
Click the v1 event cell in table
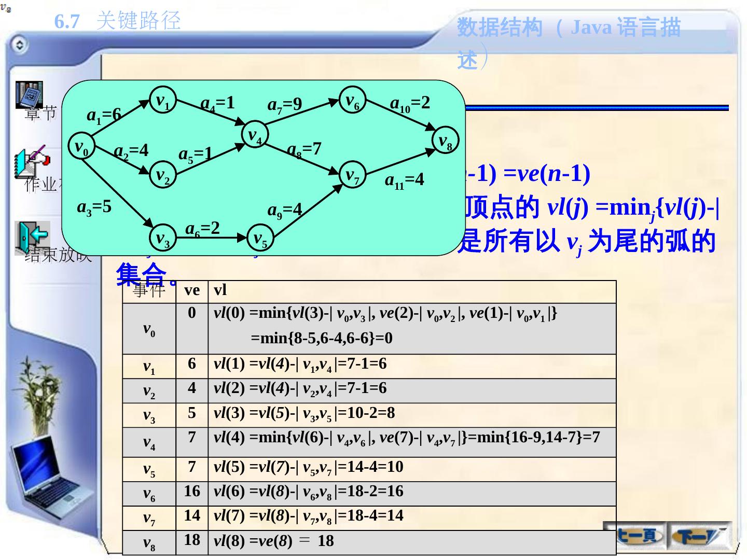(149, 367)
